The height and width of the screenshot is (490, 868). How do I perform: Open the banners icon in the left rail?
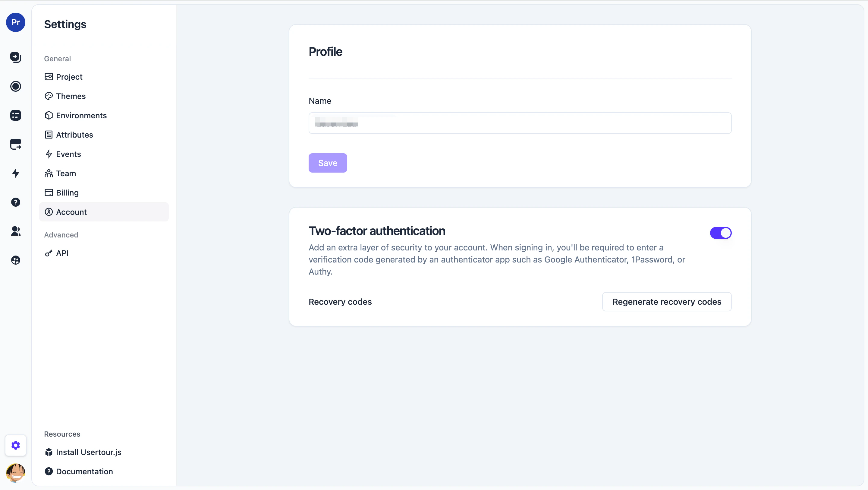coord(15,144)
